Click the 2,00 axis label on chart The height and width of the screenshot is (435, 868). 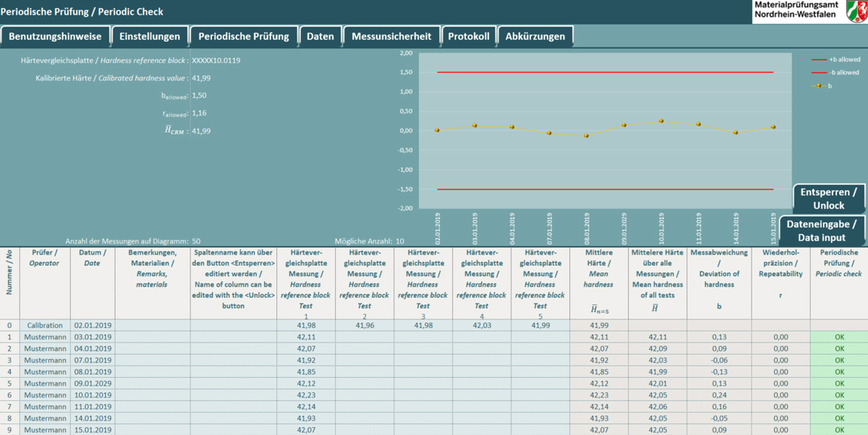coord(406,53)
